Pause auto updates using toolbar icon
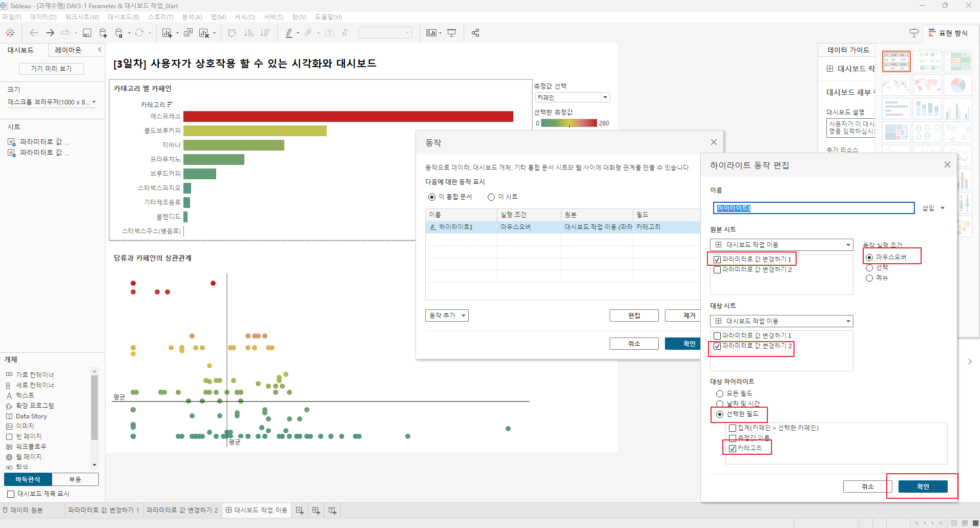 coord(119,33)
